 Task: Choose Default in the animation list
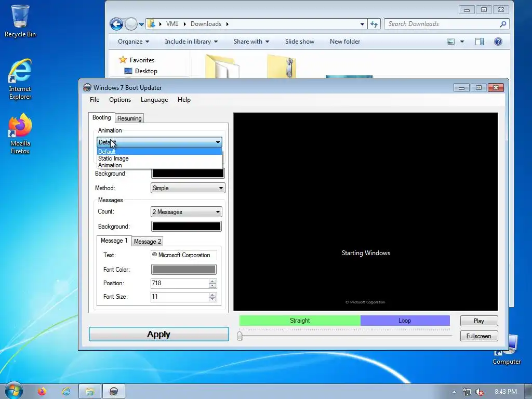pyautogui.click(x=159, y=151)
